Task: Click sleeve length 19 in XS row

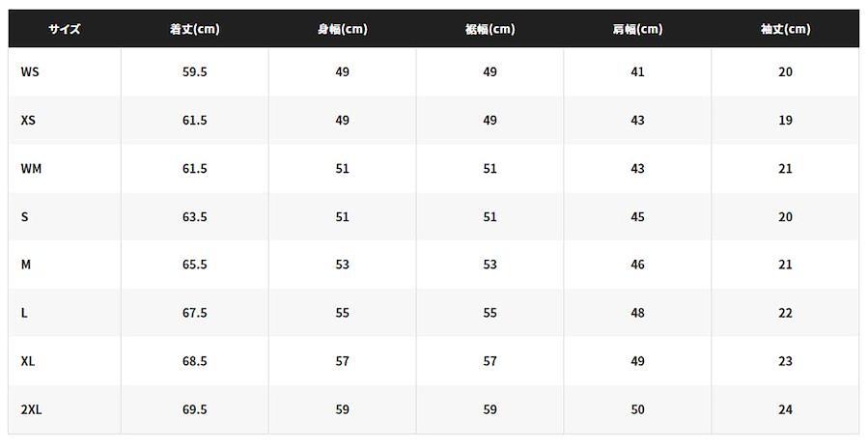Action: coord(785,121)
